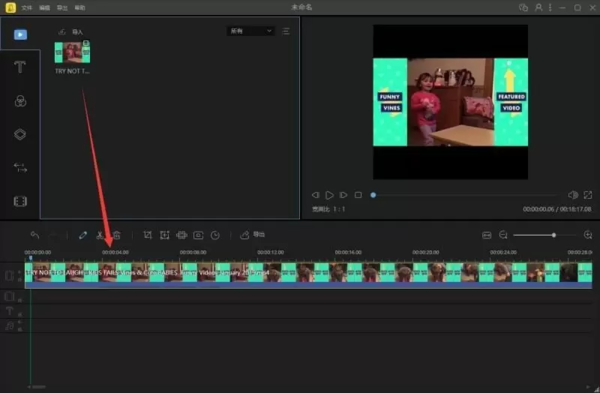The image size is (600, 393).
Task: Open the Filters tab with overlapping circles
Action: [x=20, y=101]
